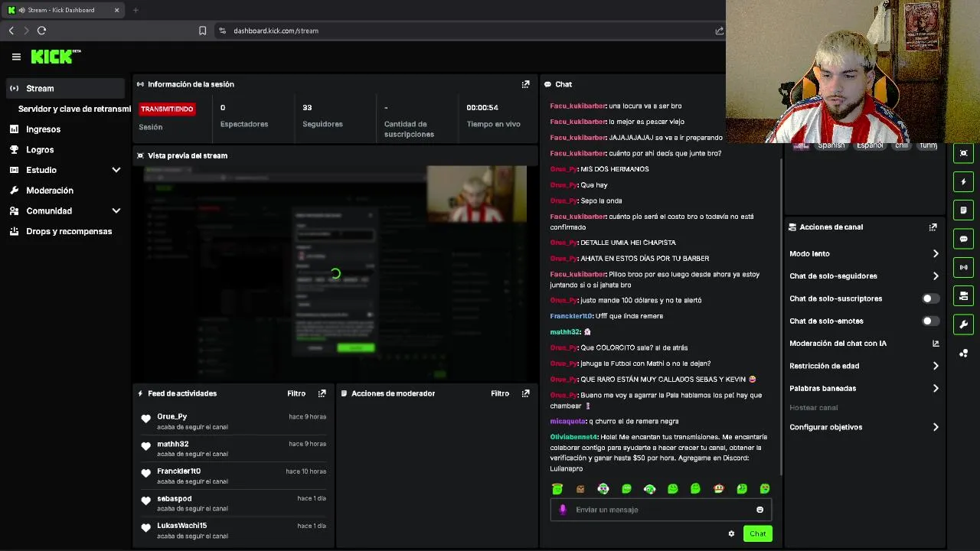980x551 pixels.
Task: Pop out the Feed de actividades panel
Action: (322, 393)
